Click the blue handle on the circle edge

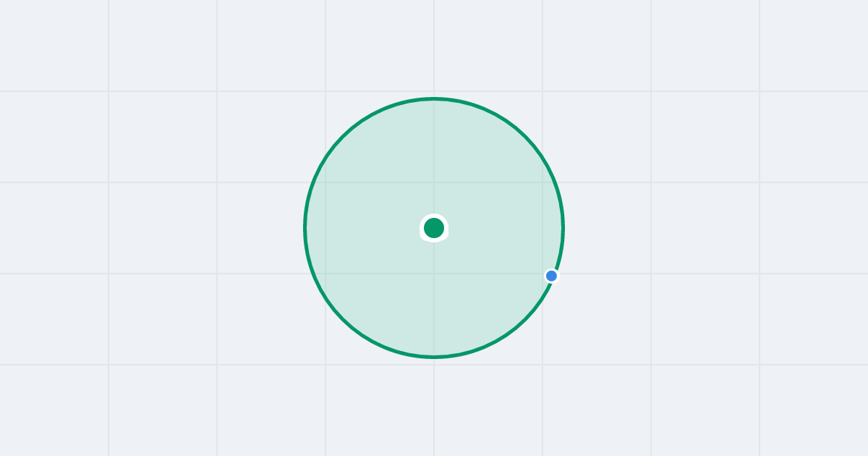coord(552,276)
